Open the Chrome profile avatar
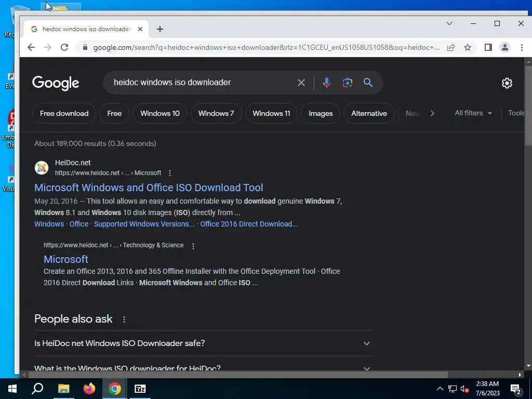This screenshot has height=399, width=532. point(505,47)
